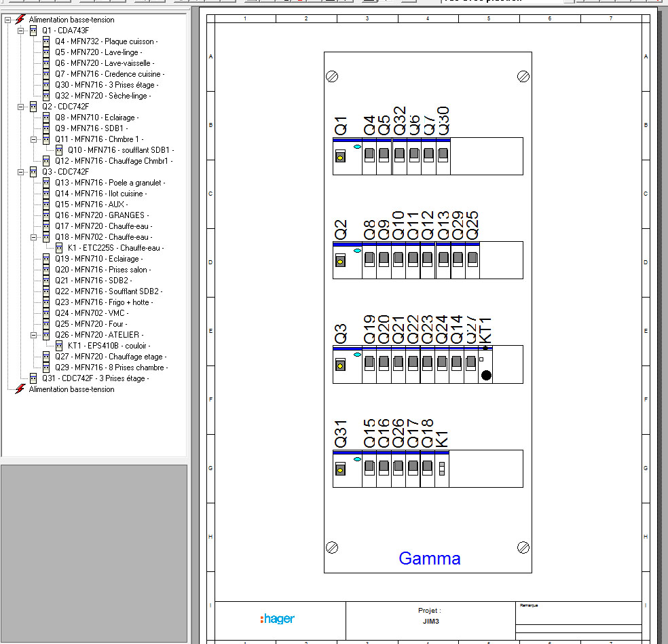This screenshot has width=668, height=644.
Task: Click the hager logo in the title block
Action: (278, 618)
